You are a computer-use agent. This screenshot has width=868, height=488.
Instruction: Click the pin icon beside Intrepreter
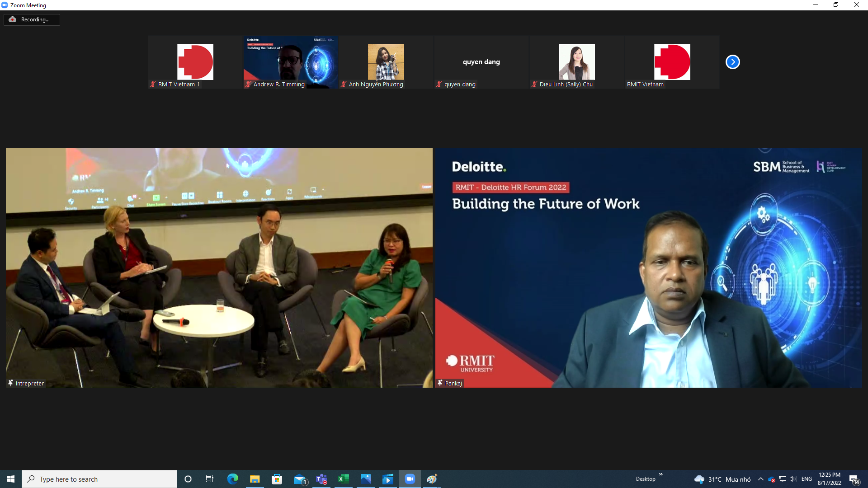[10, 383]
